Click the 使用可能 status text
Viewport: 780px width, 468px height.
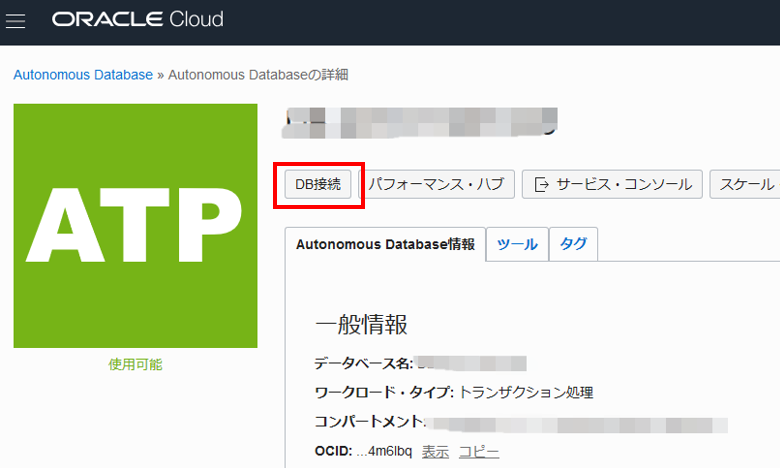[135, 365]
